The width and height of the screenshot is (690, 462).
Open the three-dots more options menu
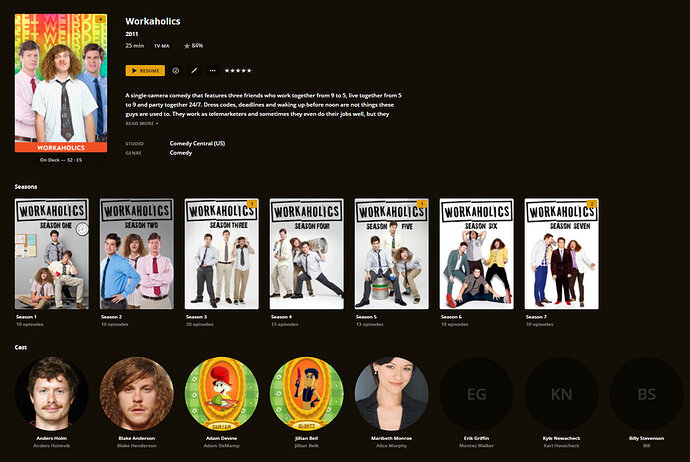(213, 71)
